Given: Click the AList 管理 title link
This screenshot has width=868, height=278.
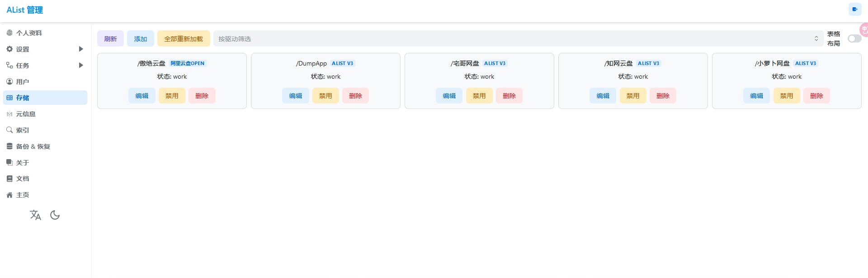Looking at the screenshot, I should [x=25, y=10].
